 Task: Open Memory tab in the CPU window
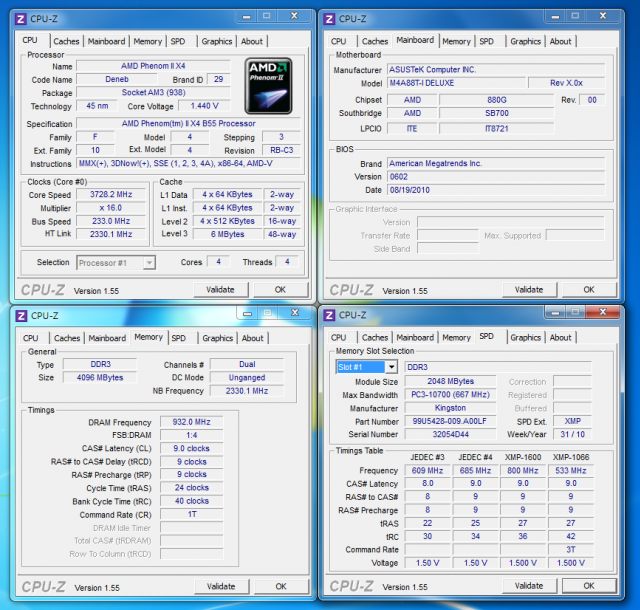pyautogui.click(x=148, y=41)
